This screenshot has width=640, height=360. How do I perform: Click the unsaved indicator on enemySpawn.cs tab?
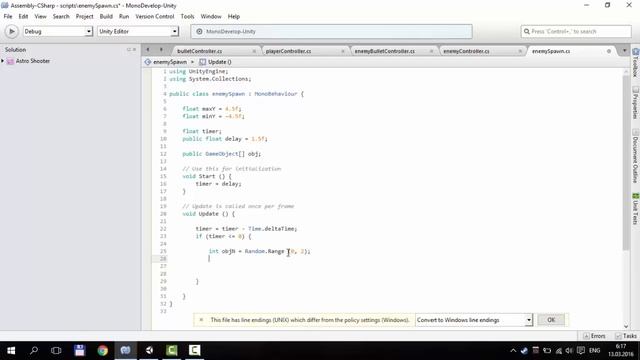[x=609, y=51]
